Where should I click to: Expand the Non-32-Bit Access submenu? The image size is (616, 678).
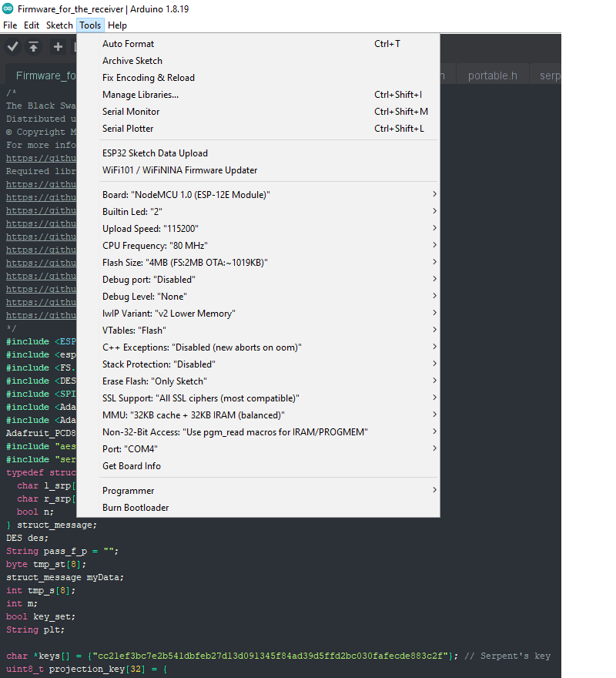[258, 432]
